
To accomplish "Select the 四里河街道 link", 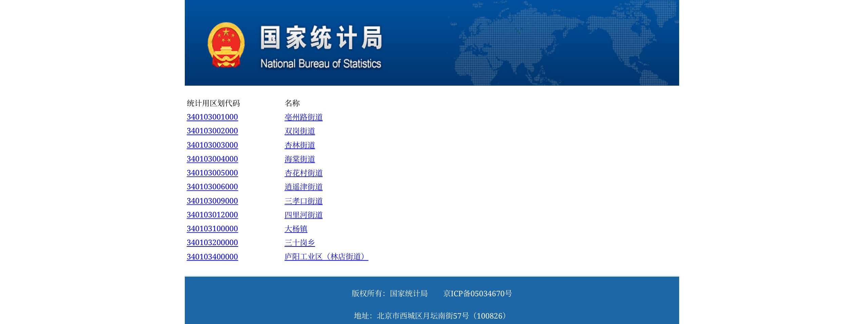I will pyautogui.click(x=303, y=215).
